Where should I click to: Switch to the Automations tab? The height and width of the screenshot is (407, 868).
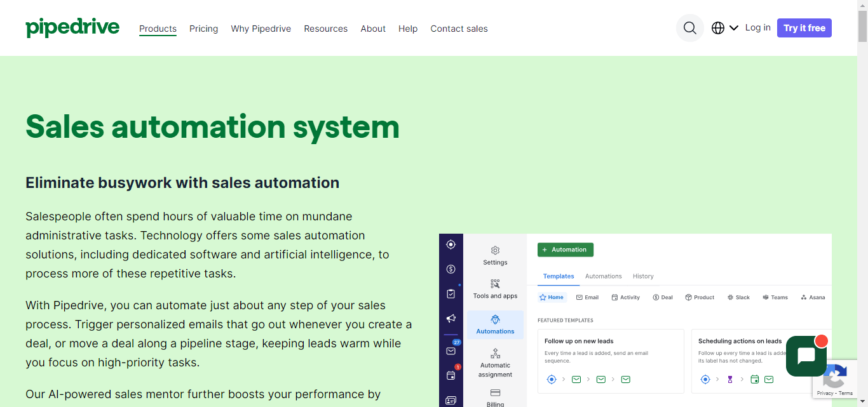coord(603,276)
